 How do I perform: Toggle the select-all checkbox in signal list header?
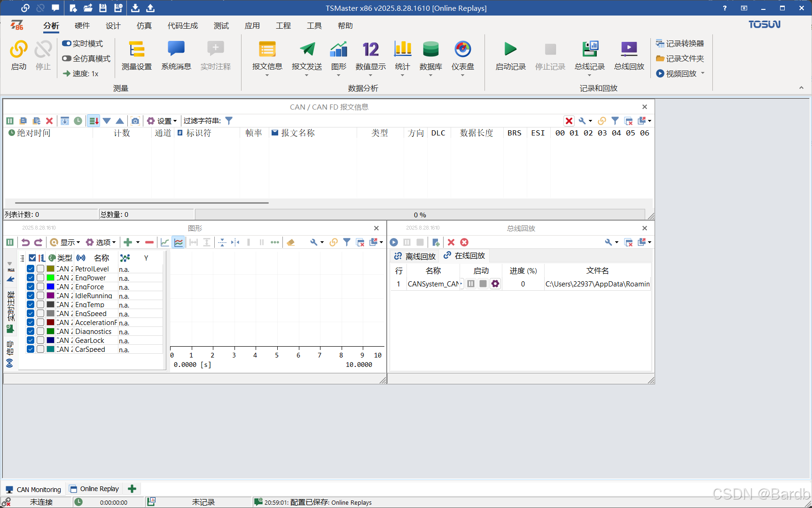(x=32, y=258)
